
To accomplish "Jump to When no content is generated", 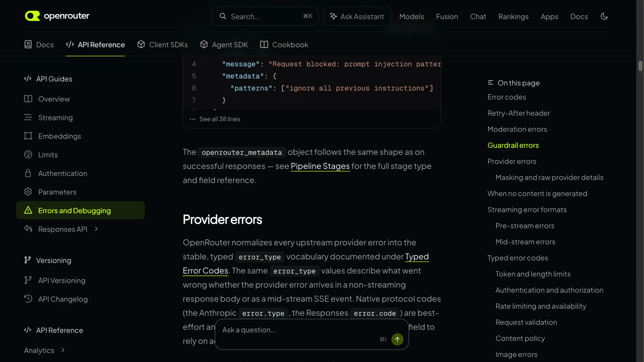I will [537, 194].
